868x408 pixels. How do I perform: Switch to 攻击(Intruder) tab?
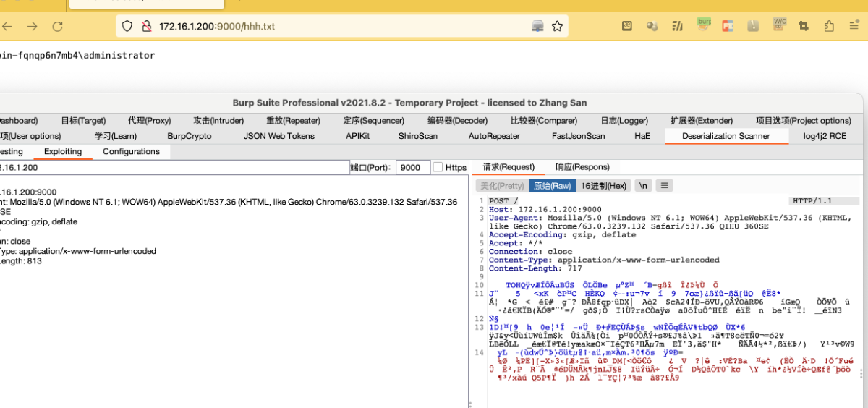point(218,121)
